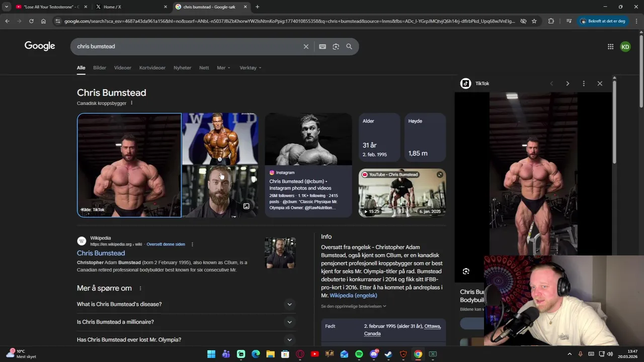Open the KD Google account avatar
The width and height of the screenshot is (644, 362).
click(x=625, y=47)
